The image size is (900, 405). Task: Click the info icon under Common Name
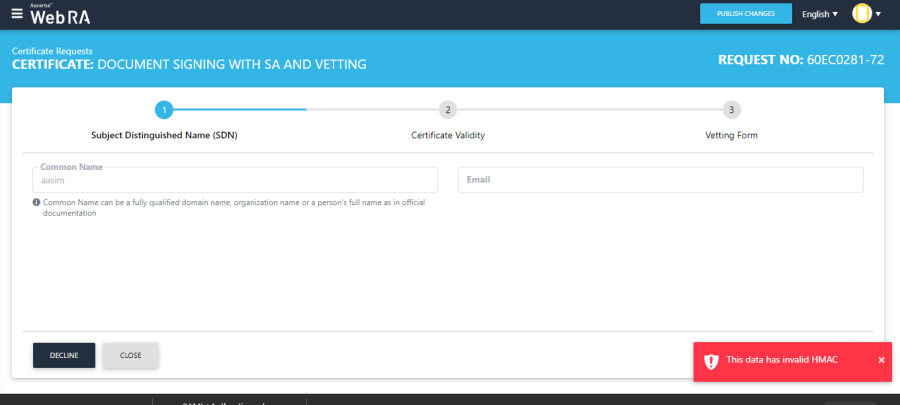coord(37,202)
